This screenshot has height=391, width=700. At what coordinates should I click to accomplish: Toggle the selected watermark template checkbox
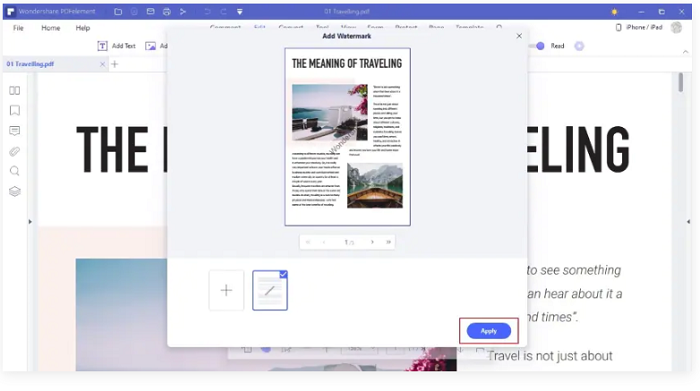283,275
